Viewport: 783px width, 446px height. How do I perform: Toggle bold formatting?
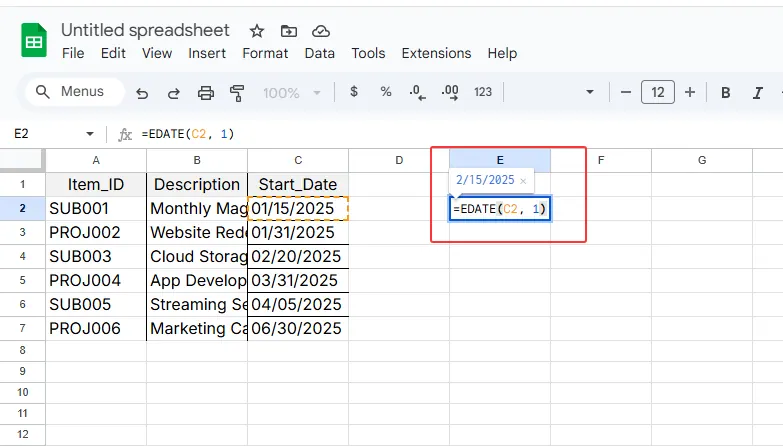click(x=726, y=92)
